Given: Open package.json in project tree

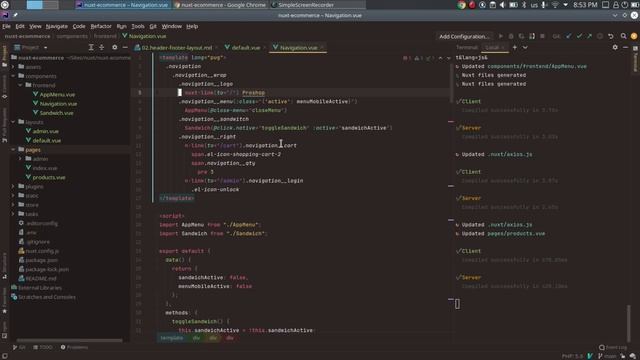Looking at the screenshot, I should pos(41,260).
